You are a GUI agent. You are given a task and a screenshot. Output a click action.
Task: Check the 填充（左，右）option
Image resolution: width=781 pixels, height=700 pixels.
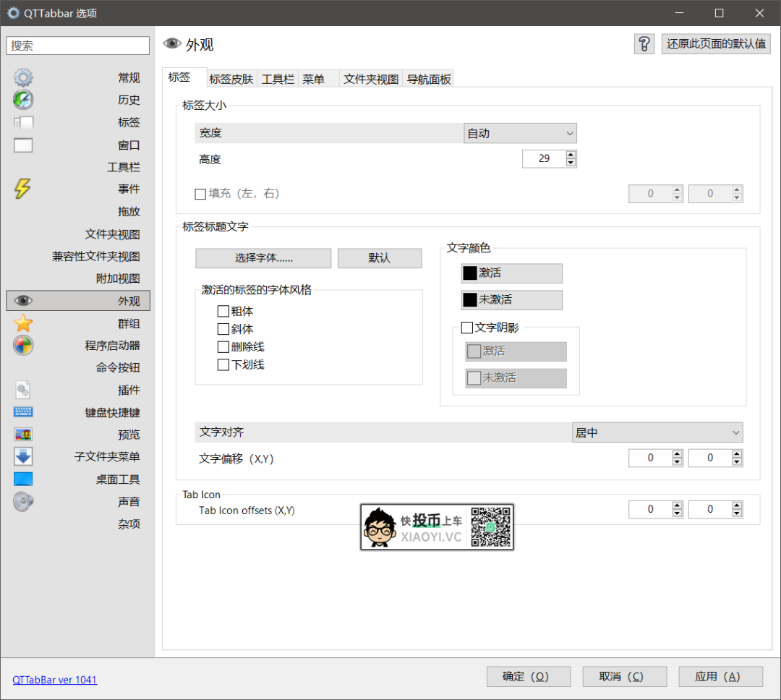201,194
